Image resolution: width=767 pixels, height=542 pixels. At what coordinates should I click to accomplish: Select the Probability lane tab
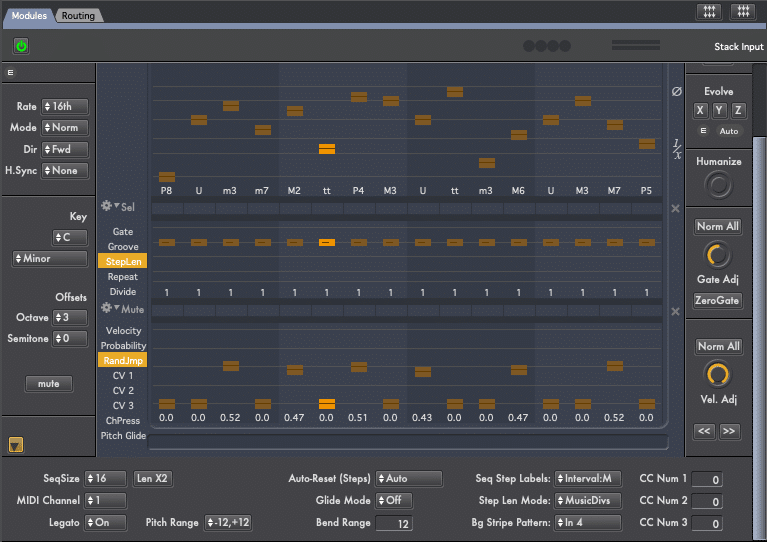123,346
